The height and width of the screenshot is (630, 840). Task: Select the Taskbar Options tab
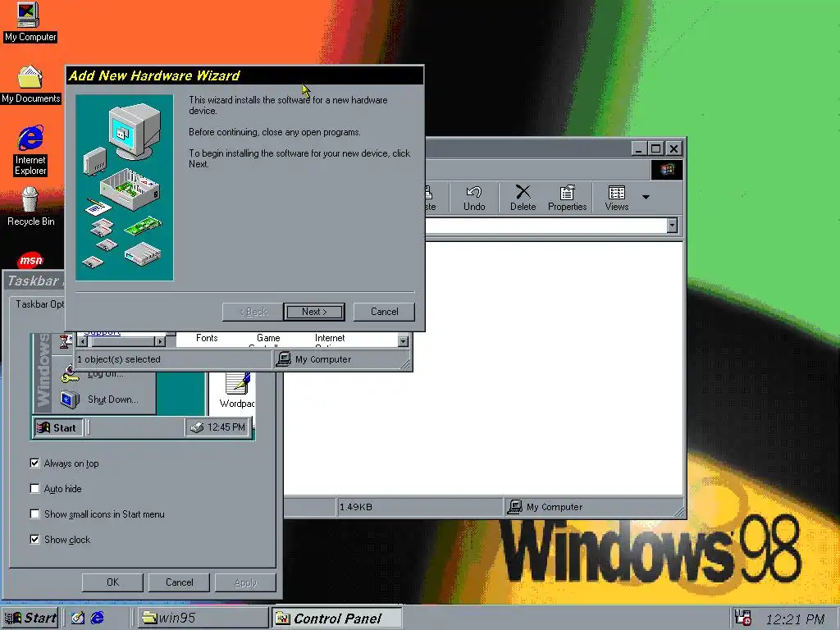click(39, 304)
